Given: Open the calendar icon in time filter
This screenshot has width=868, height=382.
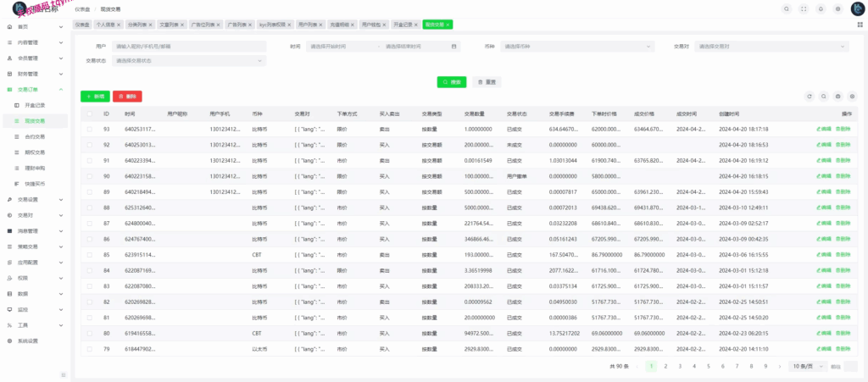Looking at the screenshot, I should click(x=454, y=47).
